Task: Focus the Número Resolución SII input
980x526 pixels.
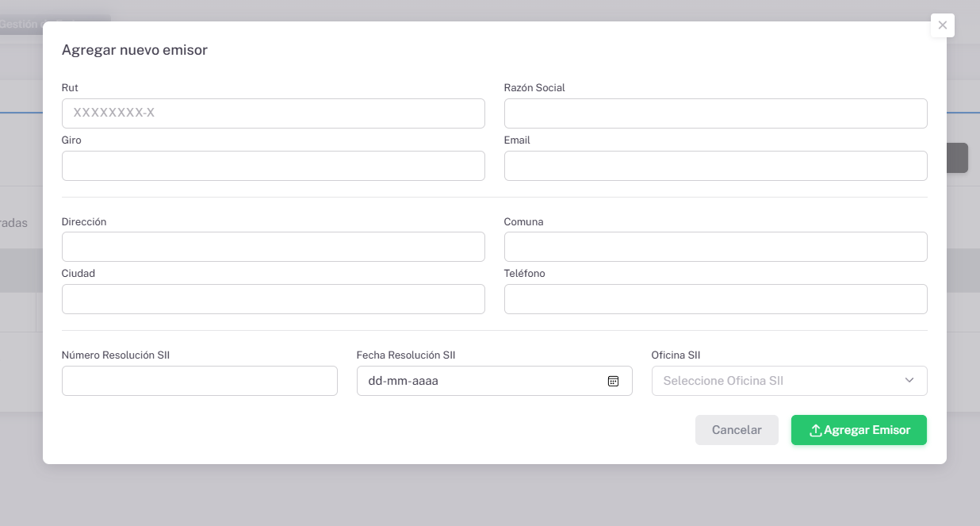Action: [199, 381]
